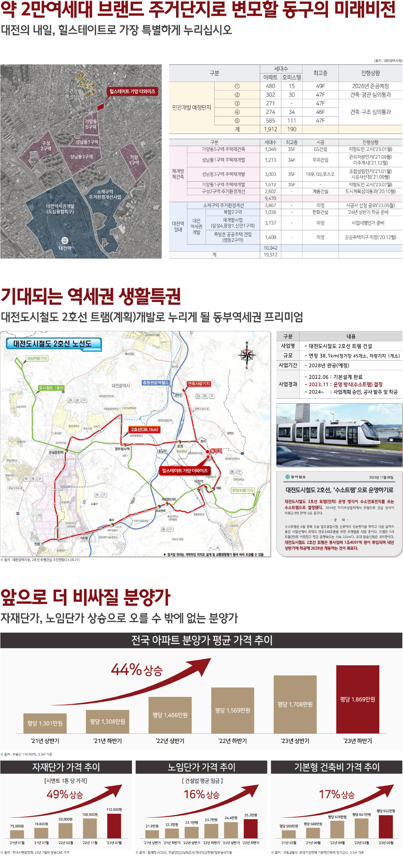Click the 소제구역 주거환경개선사업 map label
The width and height of the screenshot is (403, 868).
pos(105,194)
